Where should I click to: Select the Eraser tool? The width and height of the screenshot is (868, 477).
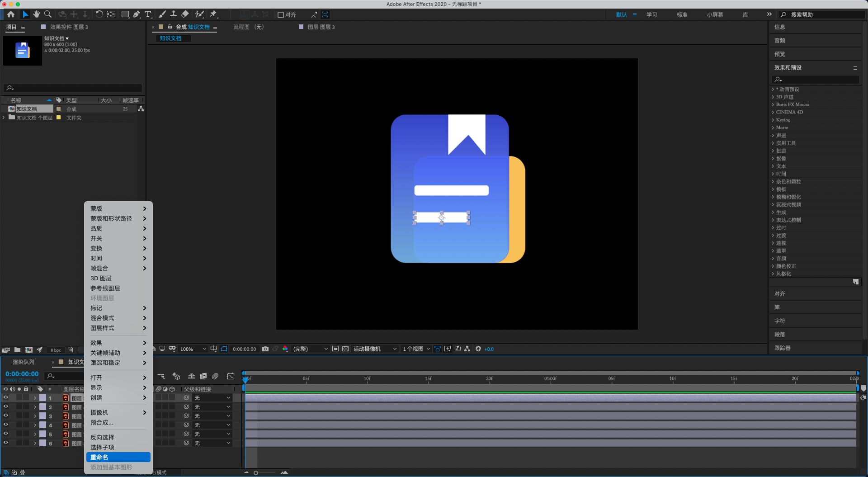[x=185, y=14]
